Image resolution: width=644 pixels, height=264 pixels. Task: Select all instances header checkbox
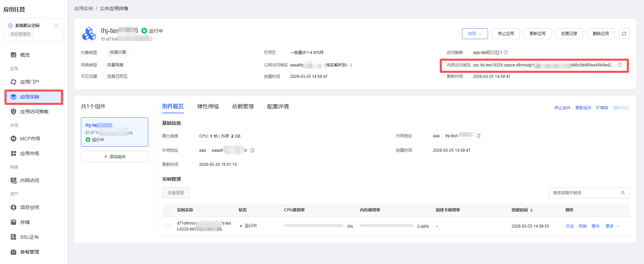[x=168, y=210]
